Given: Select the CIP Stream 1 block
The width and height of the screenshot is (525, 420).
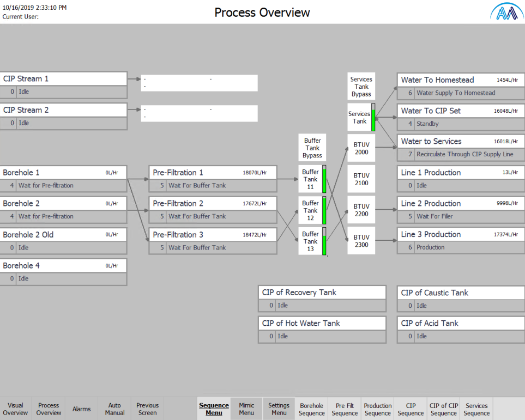Looking at the screenshot, I should tap(64, 85).
